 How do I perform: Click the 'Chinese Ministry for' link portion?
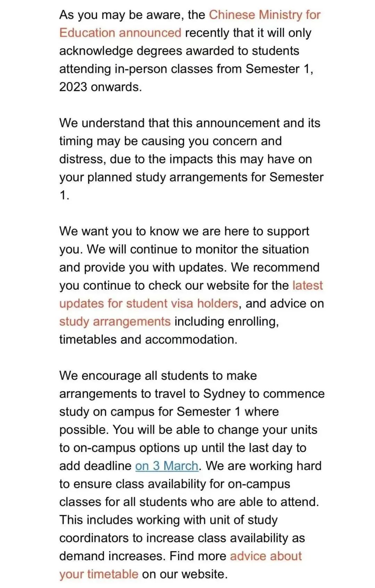tap(264, 15)
